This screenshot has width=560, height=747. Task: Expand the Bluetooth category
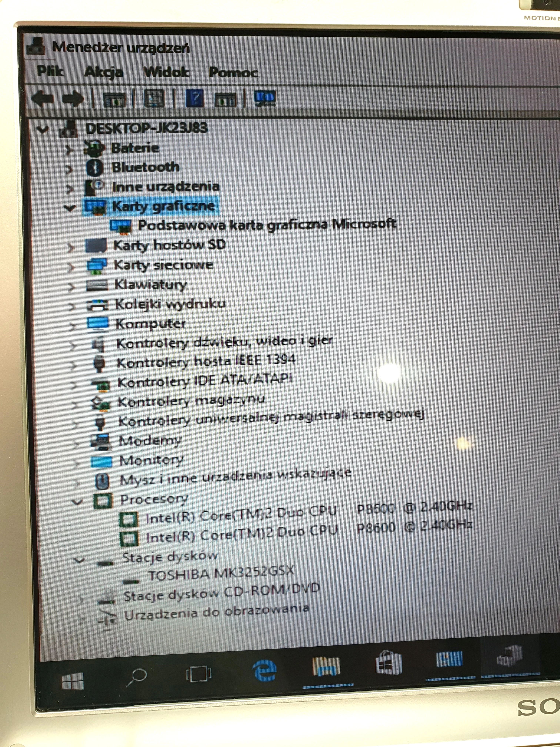click(69, 170)
